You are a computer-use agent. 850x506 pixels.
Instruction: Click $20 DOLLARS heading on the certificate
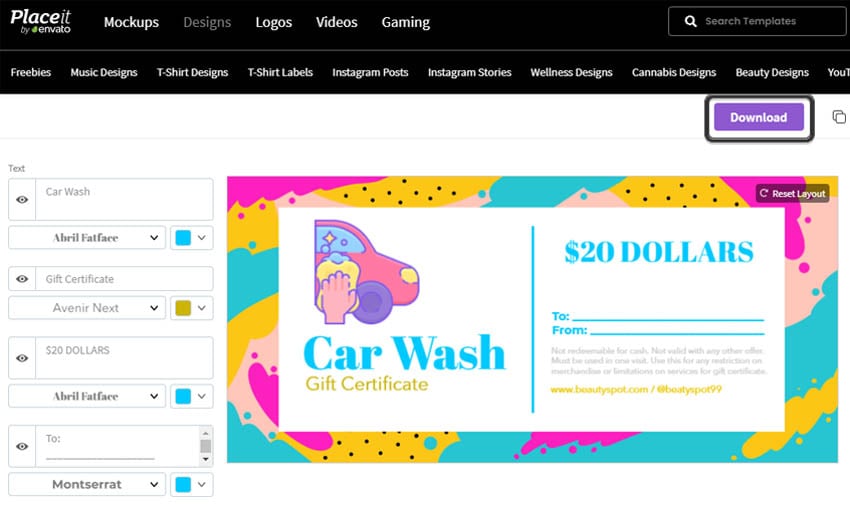(x=659, y=252)
